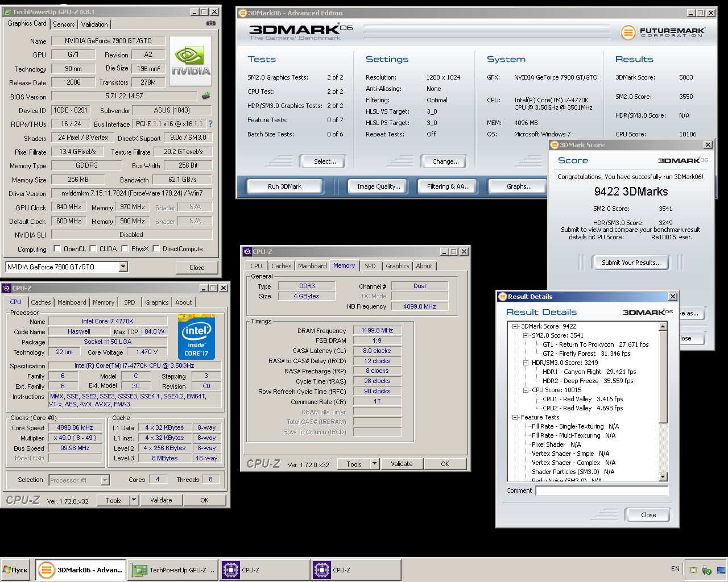Enable the PhysX checkbox
This screenshot has height=582, width=728.
click(124, 249)
